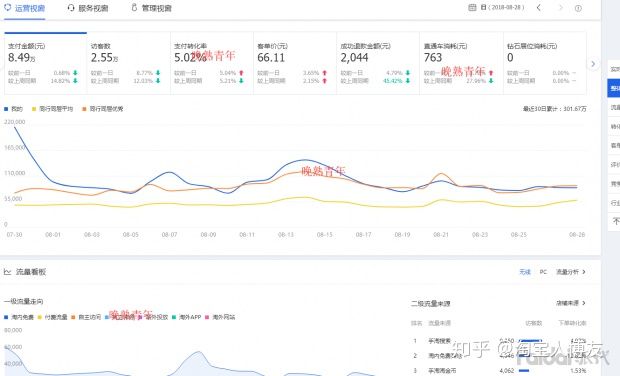Click the 66.11 average order value
Screen dimensions: 620x376
pos(271,58)
